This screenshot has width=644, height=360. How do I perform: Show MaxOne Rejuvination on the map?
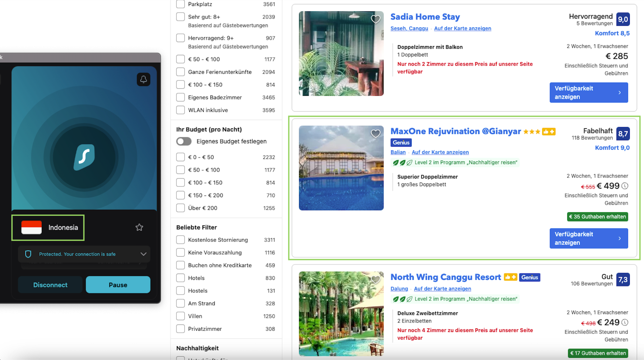click(440, 152)
